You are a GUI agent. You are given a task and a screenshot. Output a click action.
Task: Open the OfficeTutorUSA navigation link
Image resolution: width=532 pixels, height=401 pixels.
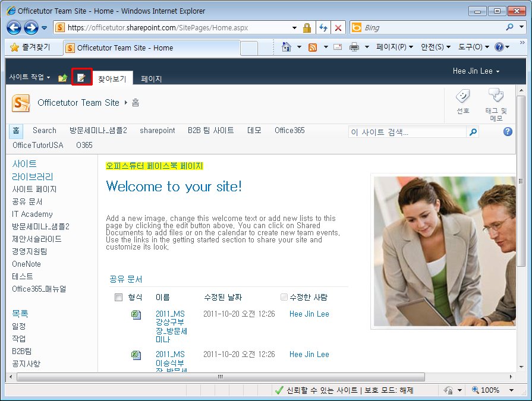(x=38, y=145)
